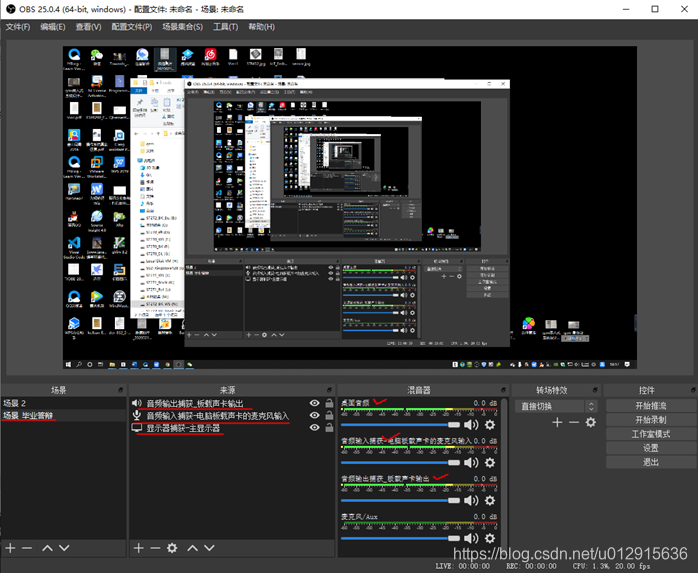Image resolution: width=698 pixels, height=573 pixels.
Task: Open 设置 button in controls
Action: [x=650, y=448]
